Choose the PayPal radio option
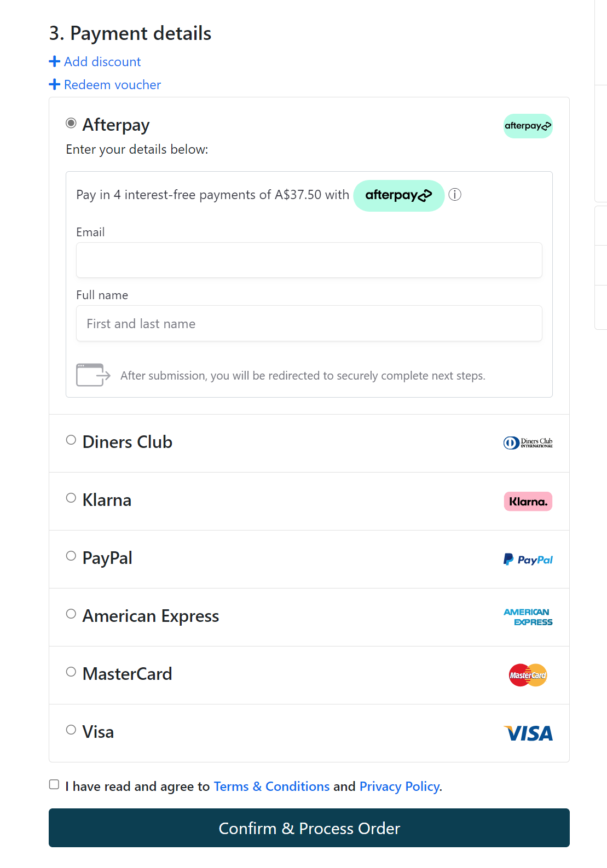Image resolution: width=607 pixels, height=868 pixels. [x=71, y=556]
